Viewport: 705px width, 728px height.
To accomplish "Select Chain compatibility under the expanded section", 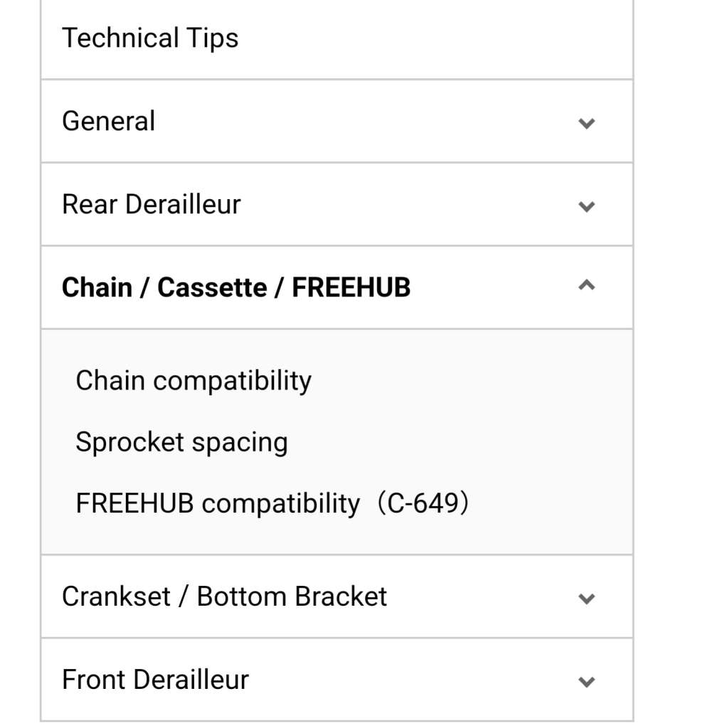I will [193, 380].
